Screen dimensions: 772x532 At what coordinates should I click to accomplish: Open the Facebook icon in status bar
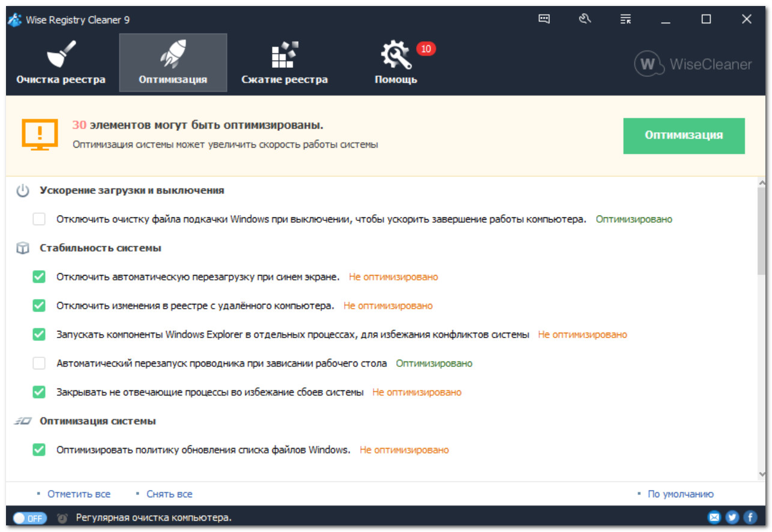click(750, 517)
